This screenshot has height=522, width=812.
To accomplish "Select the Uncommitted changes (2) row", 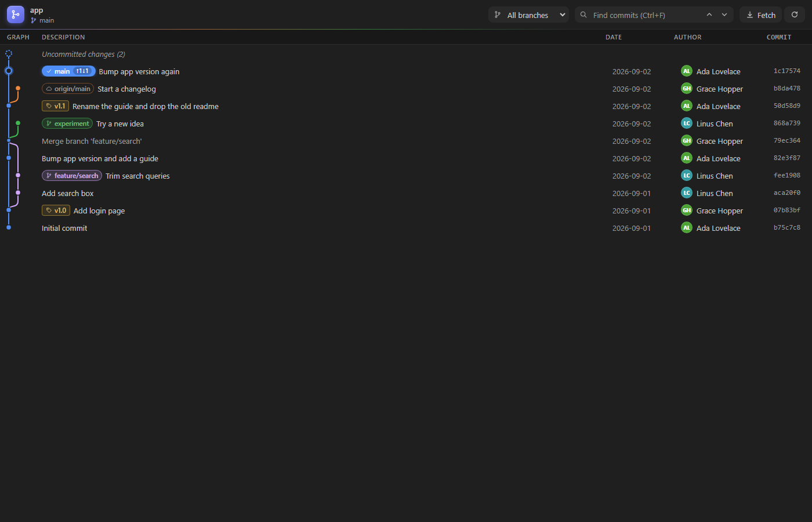I will 406,54.
